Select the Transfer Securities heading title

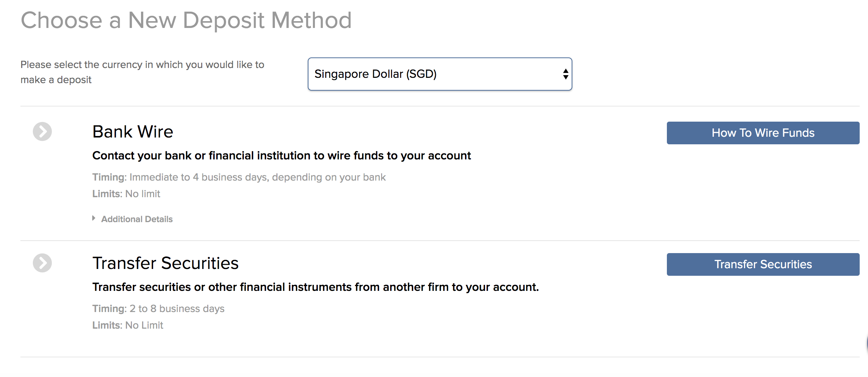166,263
